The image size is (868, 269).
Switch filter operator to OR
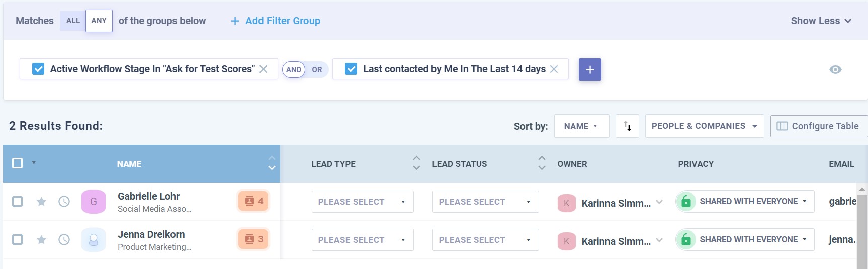pyautogui.click(x=317, y=70)
